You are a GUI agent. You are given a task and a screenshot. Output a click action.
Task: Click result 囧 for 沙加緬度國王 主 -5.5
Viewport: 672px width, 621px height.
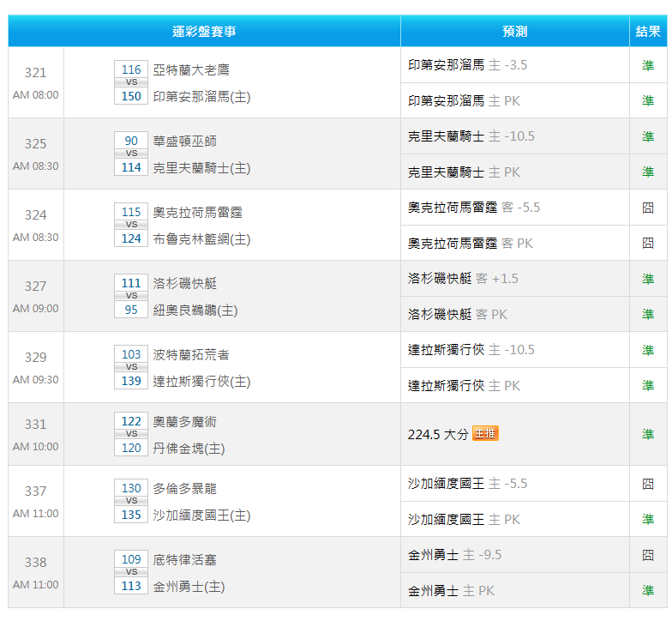pos(648,484)
